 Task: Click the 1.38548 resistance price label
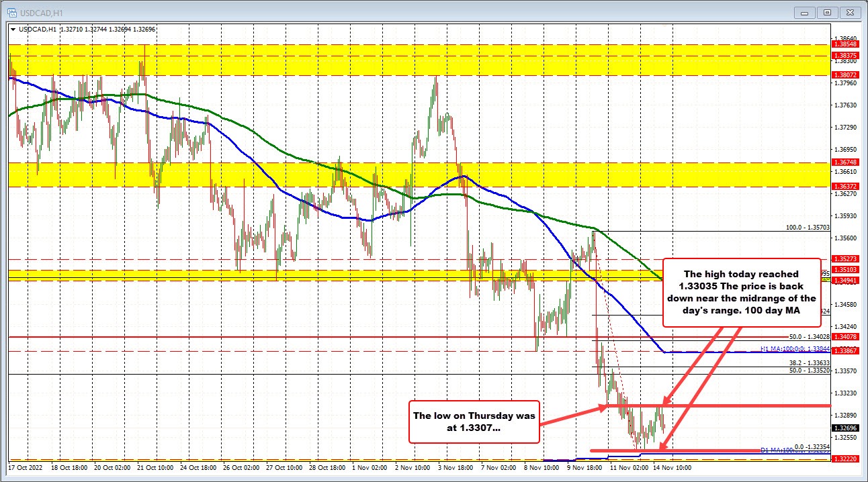click(x=847, y=44)
